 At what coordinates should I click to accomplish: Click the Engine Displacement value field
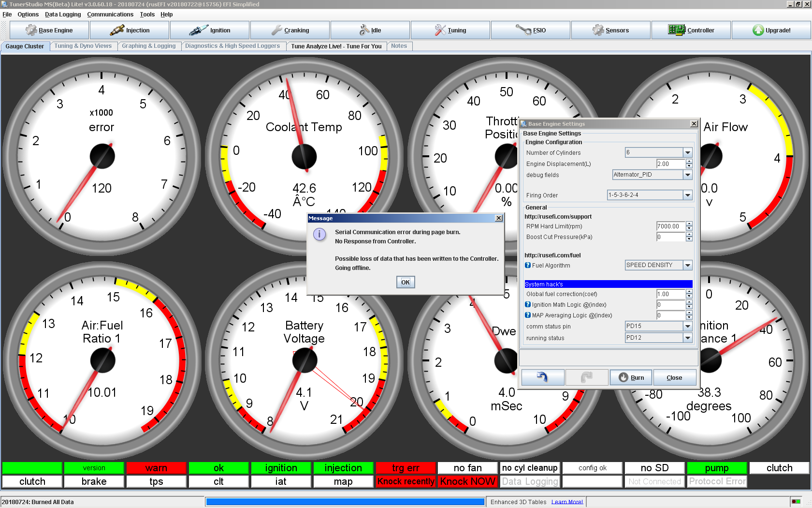tap(671, 164)
